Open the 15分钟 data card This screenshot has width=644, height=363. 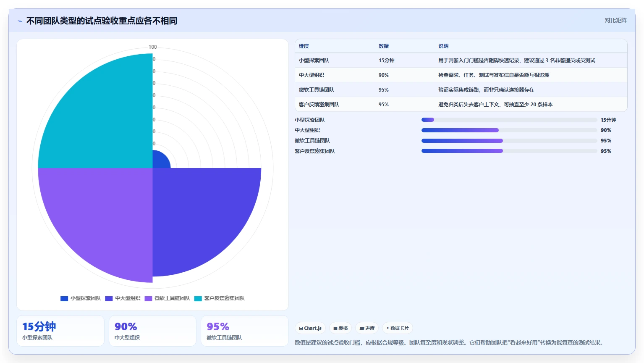(x=60, y=331)
